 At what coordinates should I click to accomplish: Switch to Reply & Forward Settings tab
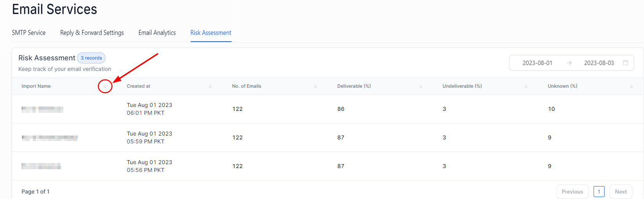click(92, 33)
